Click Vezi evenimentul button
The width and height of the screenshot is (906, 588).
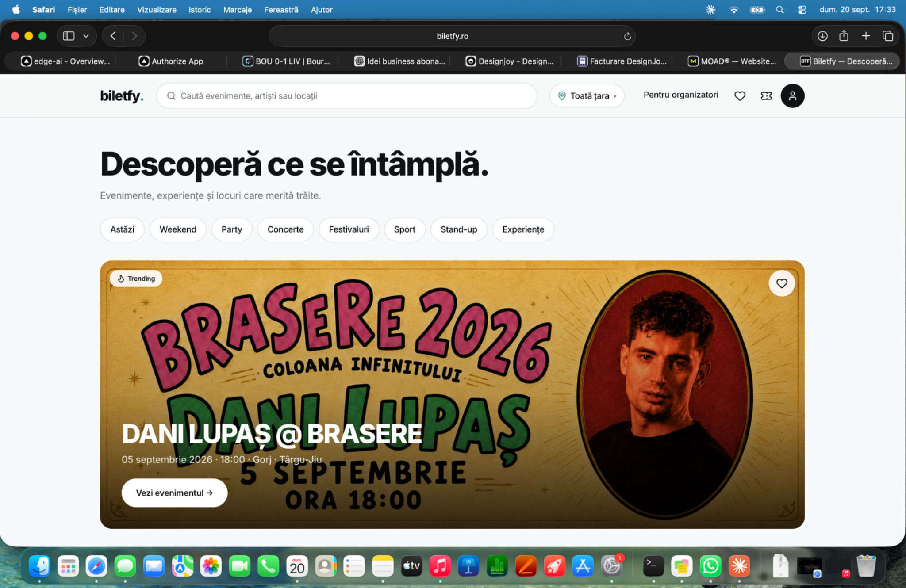point(174,493)
